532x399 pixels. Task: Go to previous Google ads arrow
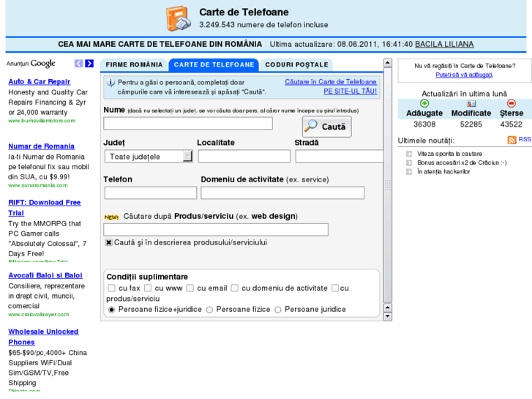point(79,64)
